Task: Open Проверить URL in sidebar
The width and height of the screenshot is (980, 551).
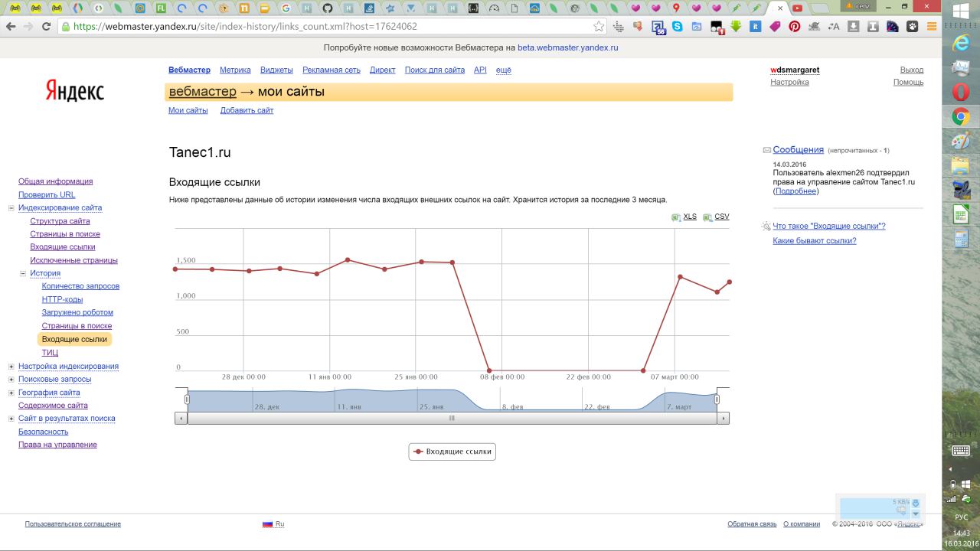Action: click(x=47, y=194)
